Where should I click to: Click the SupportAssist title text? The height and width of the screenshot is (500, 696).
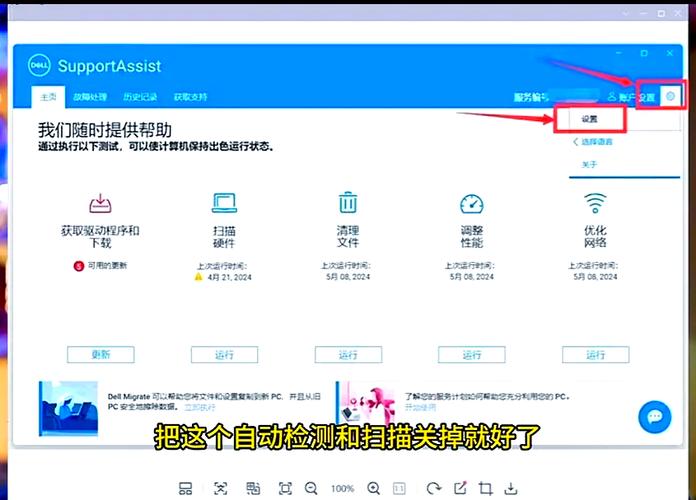point(110,66)
